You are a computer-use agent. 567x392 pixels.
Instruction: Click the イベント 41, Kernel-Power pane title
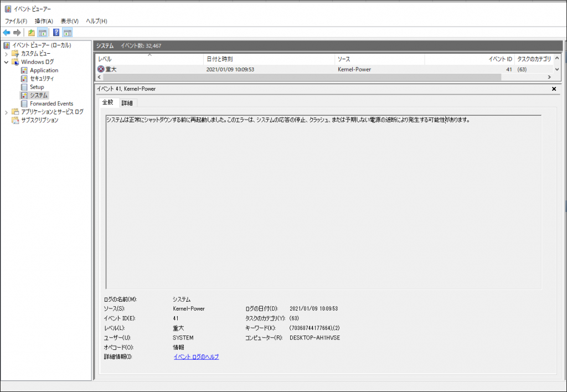pyautogui.click(x=126, y=89)
